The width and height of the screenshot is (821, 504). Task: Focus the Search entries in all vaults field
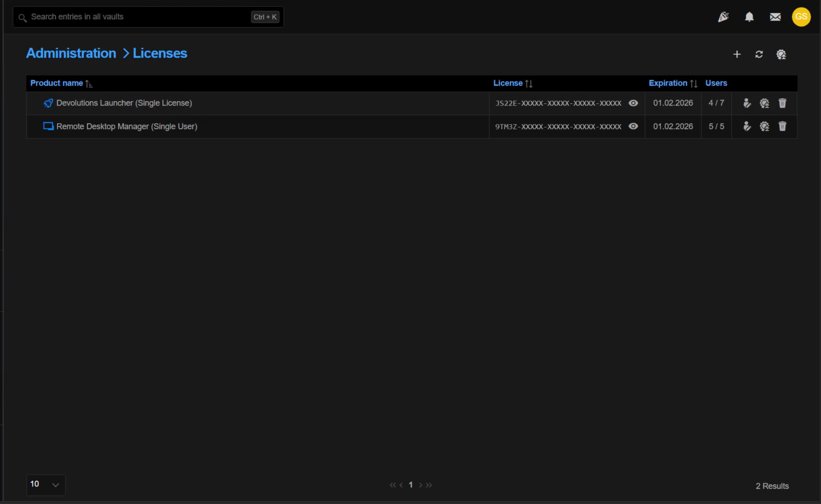point(148,17)
